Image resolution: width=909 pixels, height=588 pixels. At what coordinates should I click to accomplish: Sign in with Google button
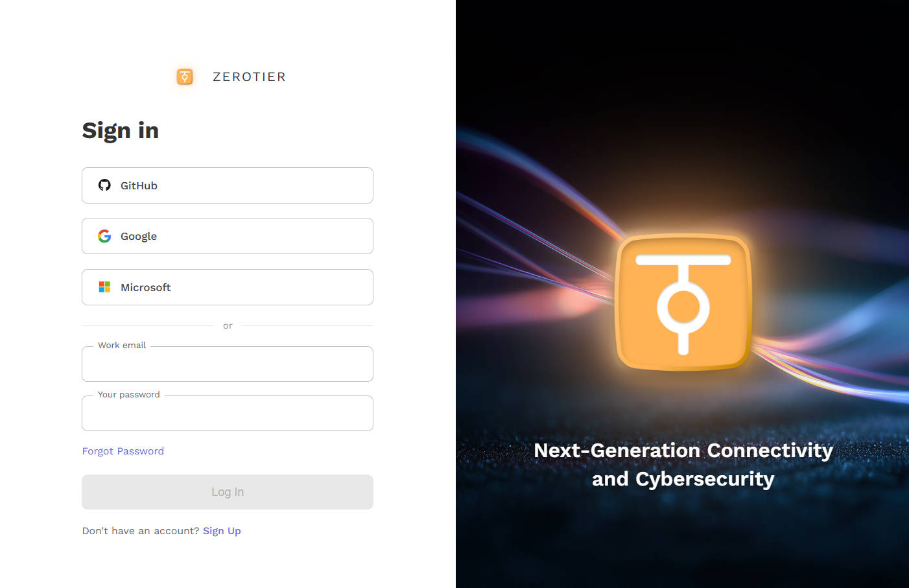tap(228, 236)
